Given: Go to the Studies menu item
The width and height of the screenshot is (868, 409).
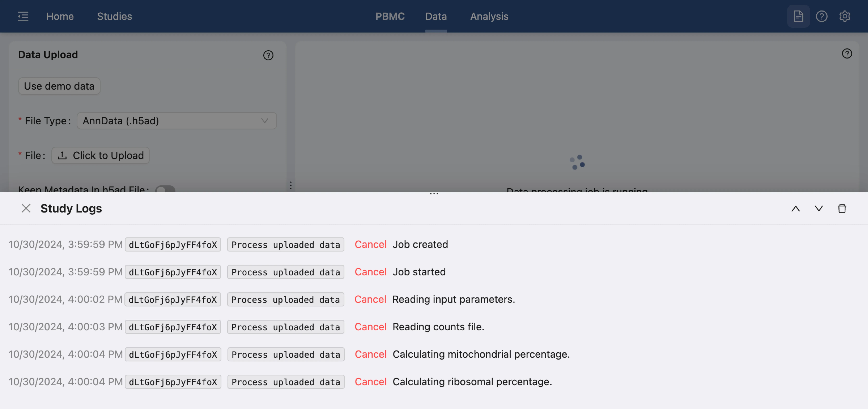Looking at the screenshot, I should coord(114,16).
